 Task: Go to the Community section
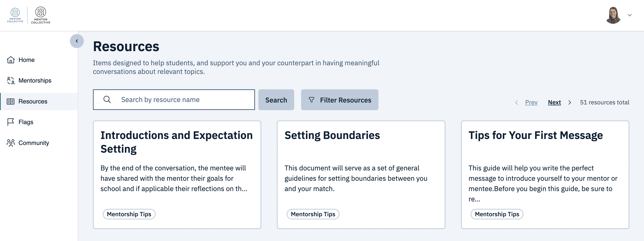[34, 143]
